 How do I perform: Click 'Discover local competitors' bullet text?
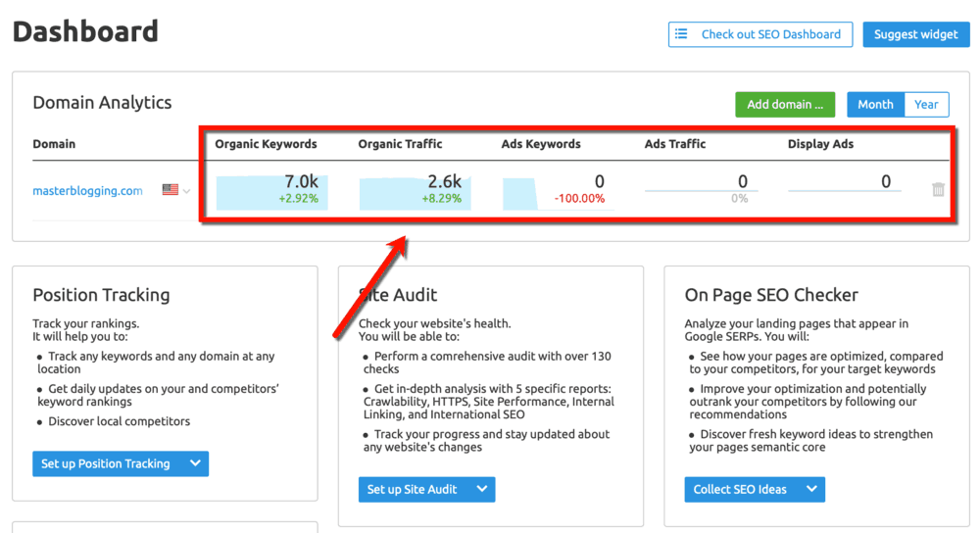[120, 421]
